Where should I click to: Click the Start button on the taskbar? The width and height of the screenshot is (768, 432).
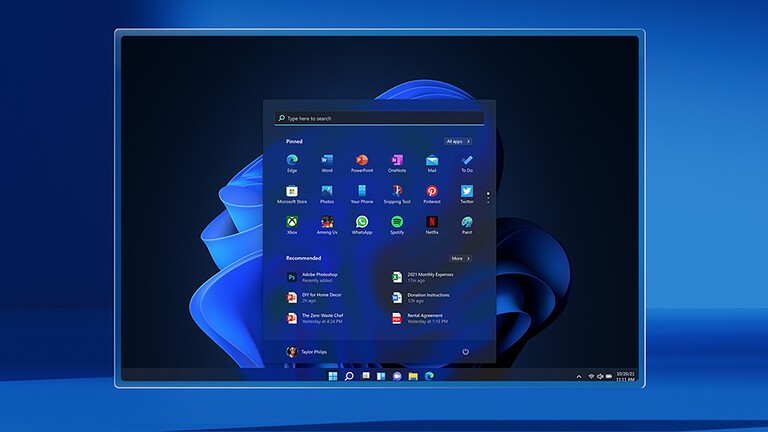click(x=333, y=376)
